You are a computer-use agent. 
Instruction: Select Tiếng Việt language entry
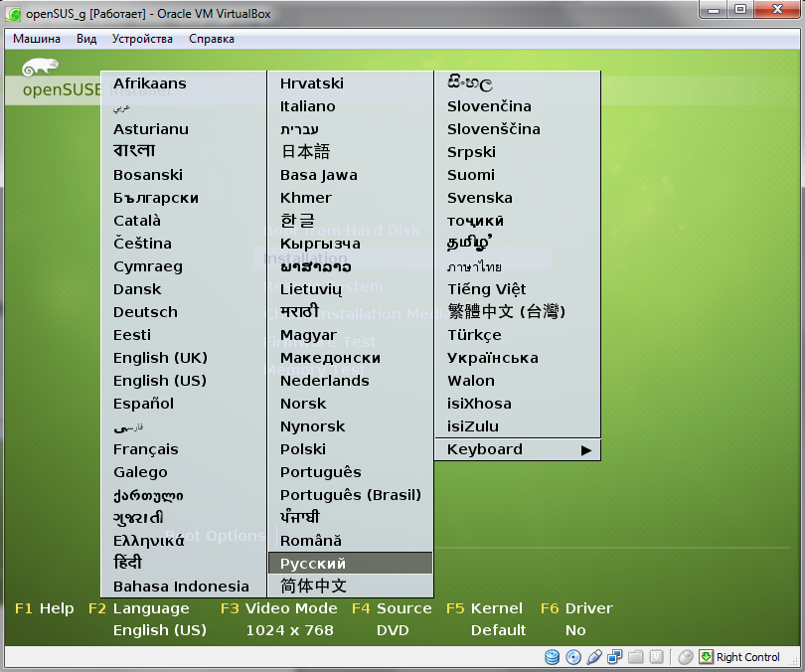click(518, 289)
